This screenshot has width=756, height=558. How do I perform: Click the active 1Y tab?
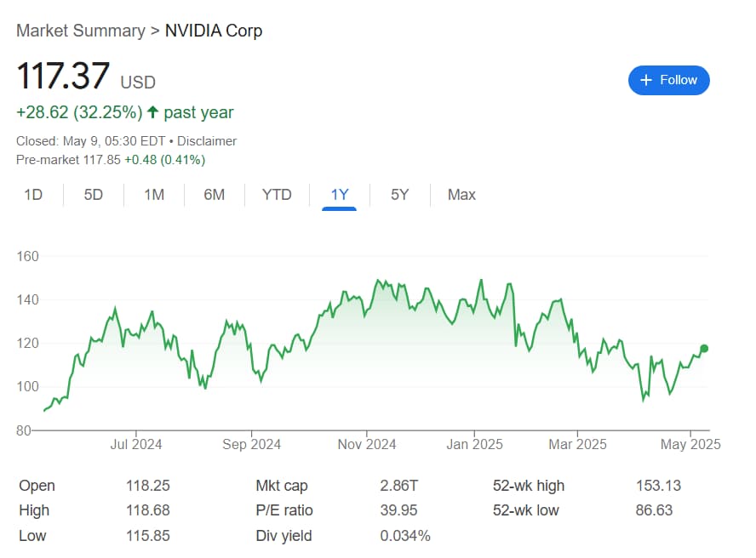click(x=339, y=195)
